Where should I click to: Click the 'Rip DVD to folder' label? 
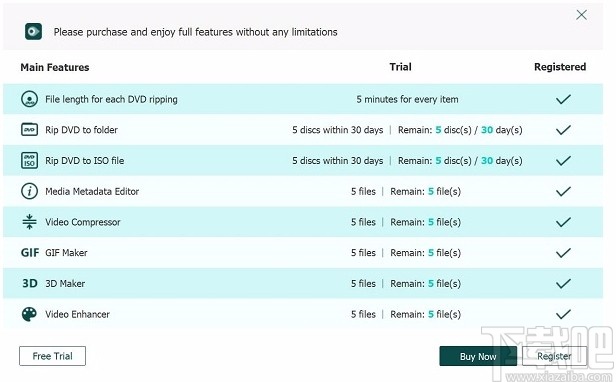click(x=81, y=130)
